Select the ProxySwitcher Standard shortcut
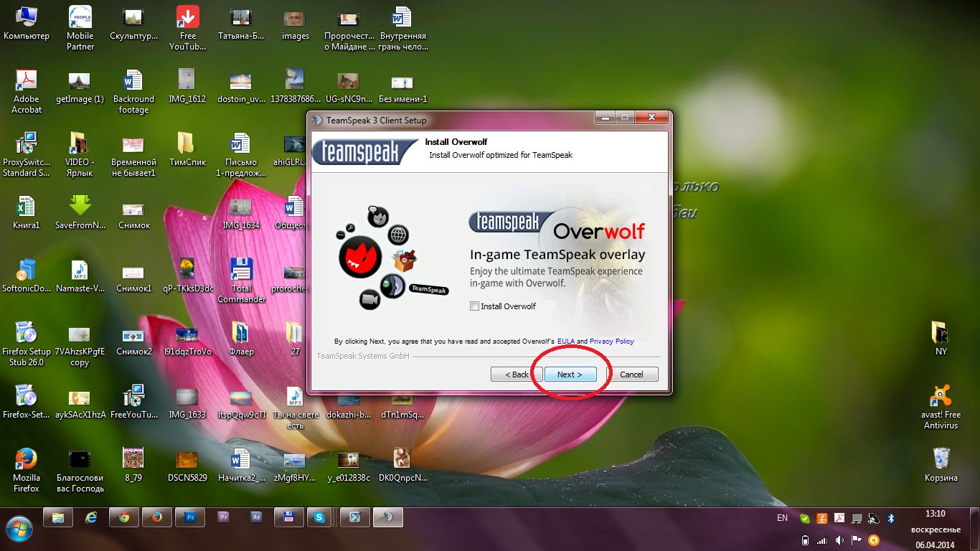 [x=27, y=154]
